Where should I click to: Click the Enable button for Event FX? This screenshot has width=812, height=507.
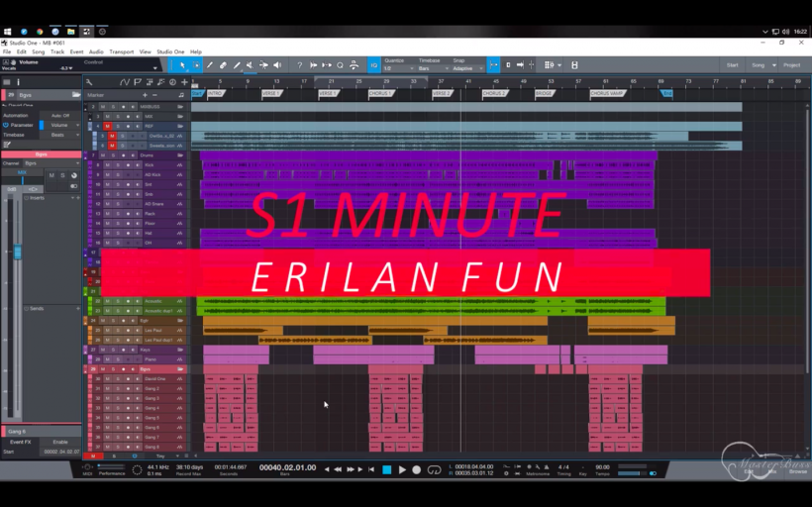60,442
